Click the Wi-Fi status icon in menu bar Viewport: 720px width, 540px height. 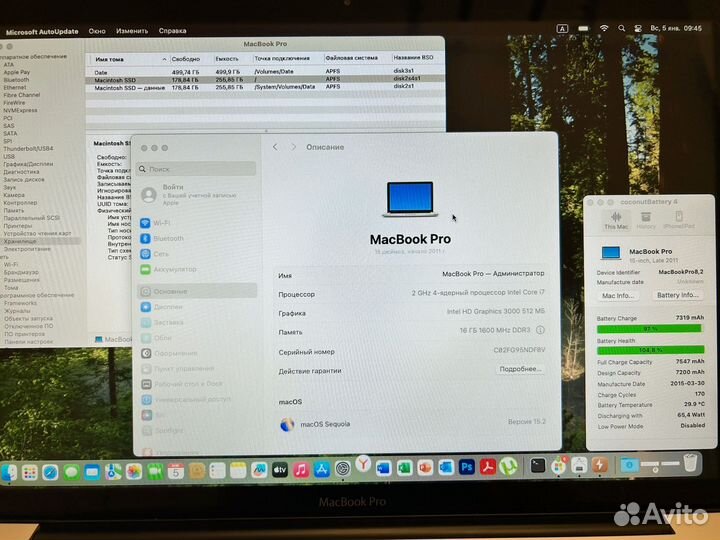pos(604,28)
